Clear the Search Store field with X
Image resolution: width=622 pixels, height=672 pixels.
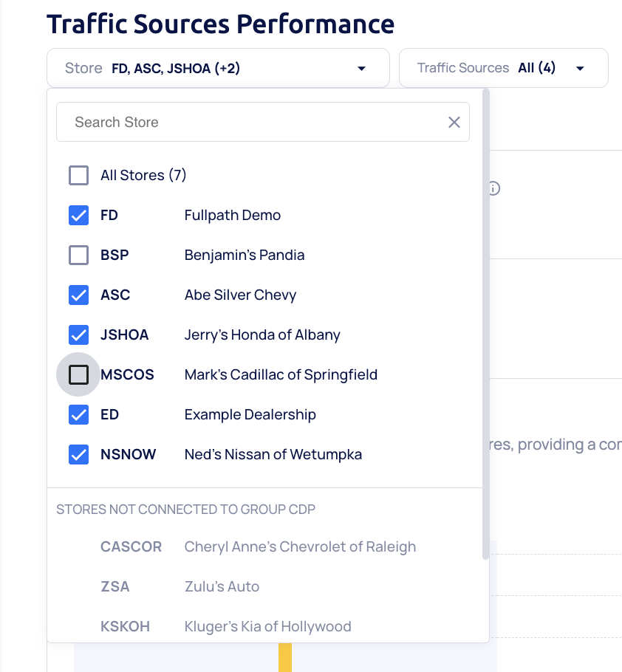click(x=454, y=122)
